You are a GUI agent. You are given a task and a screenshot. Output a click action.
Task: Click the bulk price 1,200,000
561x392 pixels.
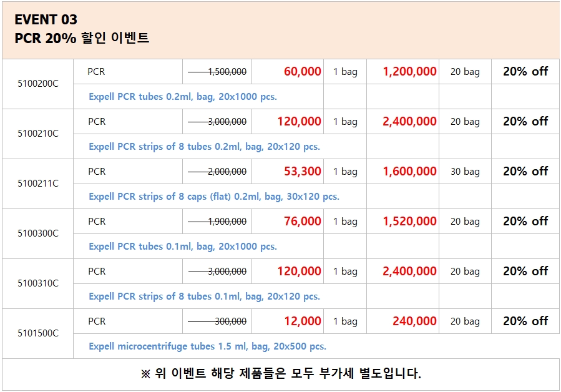click(409, 72)
